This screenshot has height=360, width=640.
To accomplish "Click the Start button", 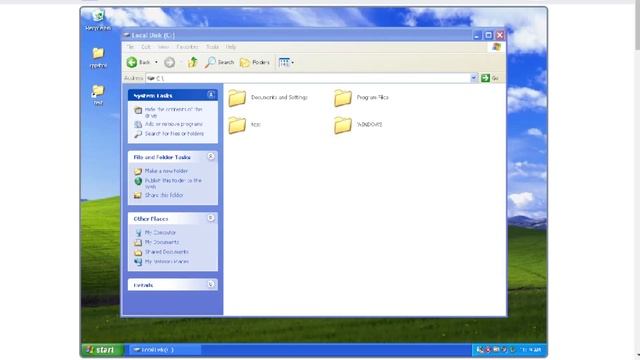I will pos(102,350).
